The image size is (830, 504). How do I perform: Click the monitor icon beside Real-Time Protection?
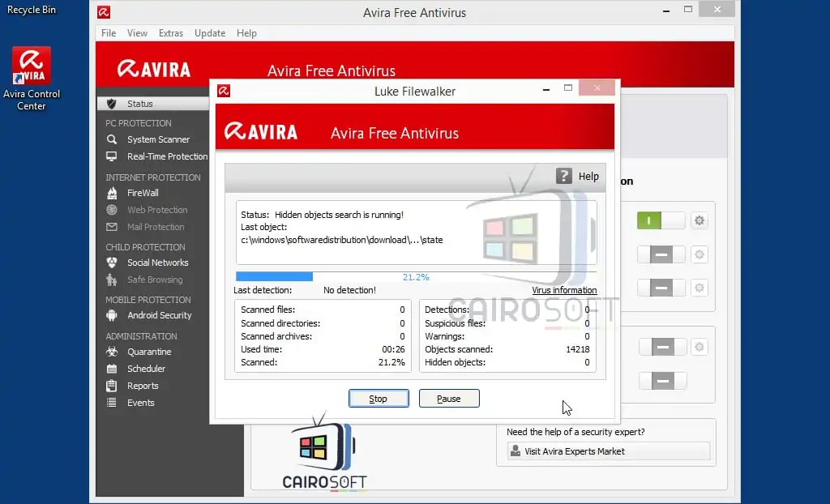point(112,156)
